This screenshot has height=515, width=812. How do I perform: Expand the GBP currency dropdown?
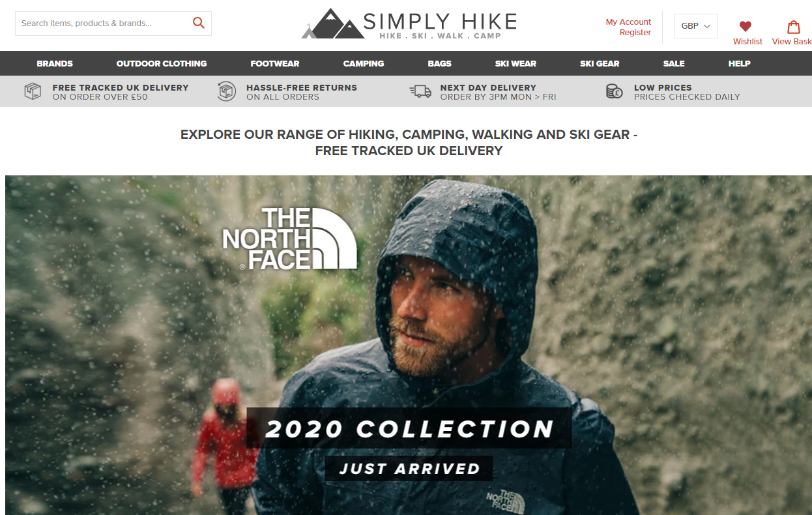pos(695,26)
